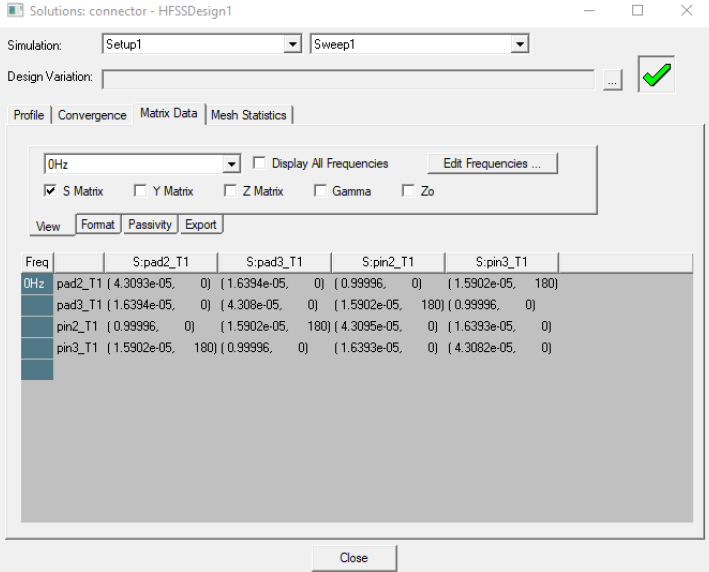
Task: Toggle the Gamma checkbox
Action: tap(321, 191)
